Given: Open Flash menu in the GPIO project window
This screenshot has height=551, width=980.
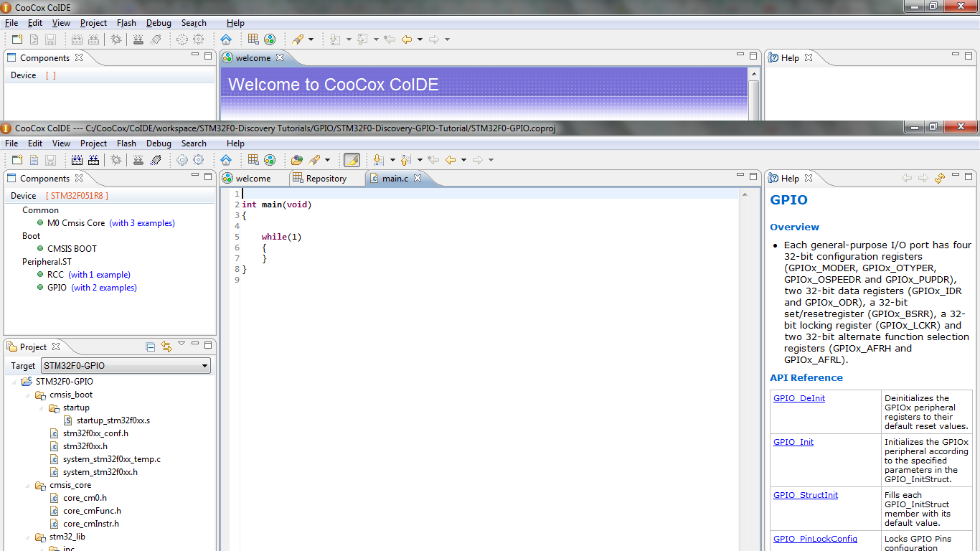Looking at the screenshot, I should [x=126, y=143].
